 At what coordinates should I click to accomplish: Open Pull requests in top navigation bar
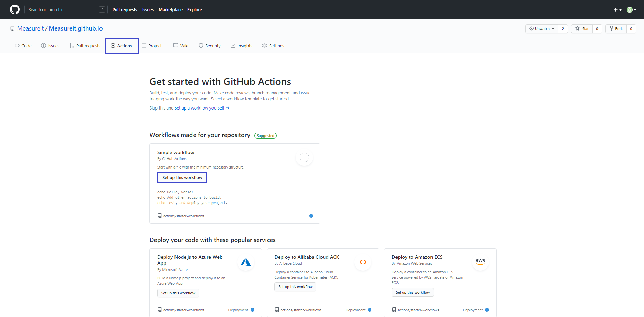tap(125, 9)
